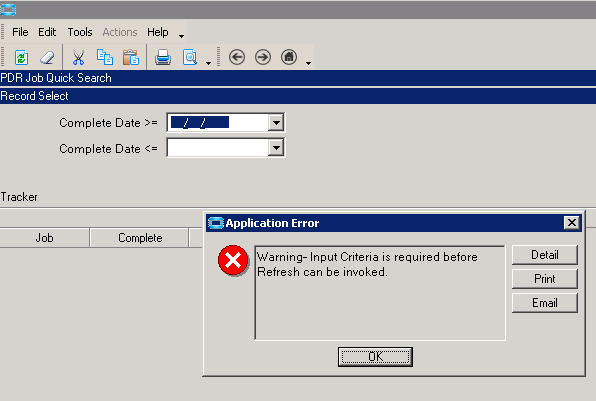Click OK in the error dialog

coord(375,357)
